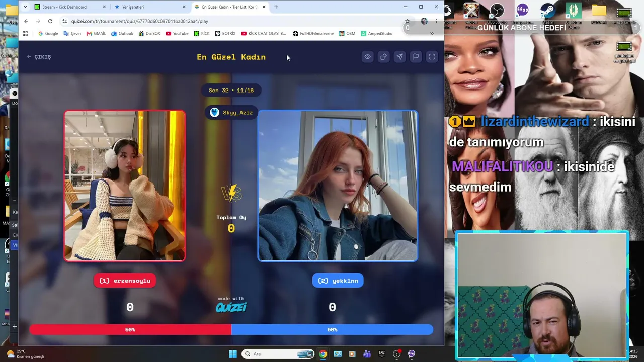Go back in browser history
Viewport: 644px width, 362px height.
point(26,21)
